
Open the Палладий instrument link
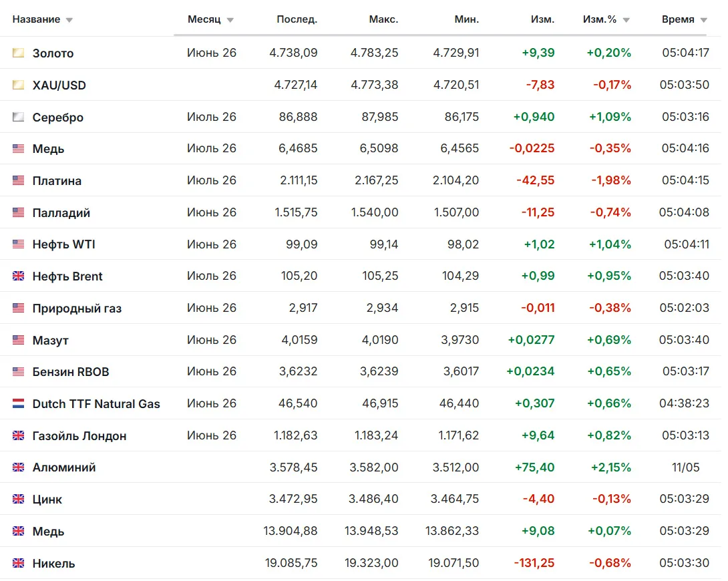(61, 213)
